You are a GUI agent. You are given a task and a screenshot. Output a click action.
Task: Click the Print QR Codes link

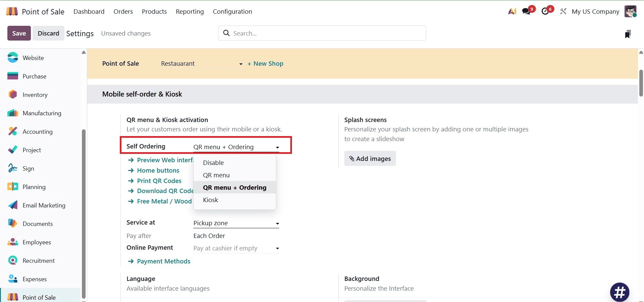pyautogui.click(x=155, y=181)
